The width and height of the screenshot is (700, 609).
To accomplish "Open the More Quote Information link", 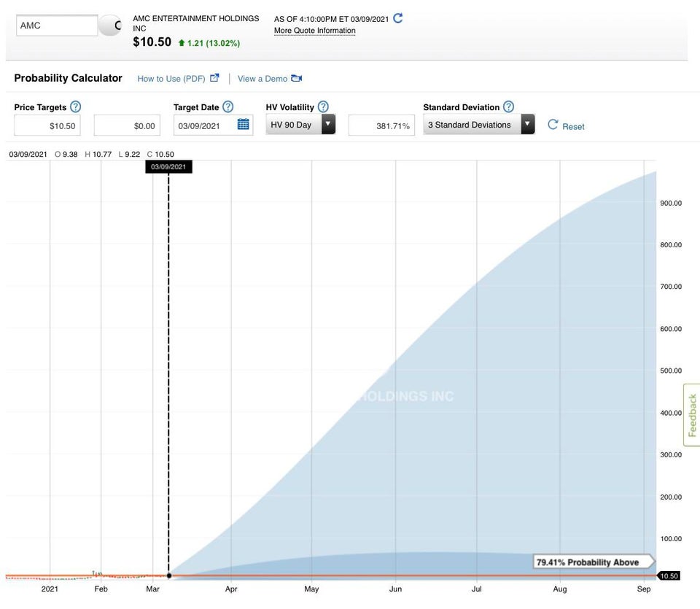I will [315, 31].
